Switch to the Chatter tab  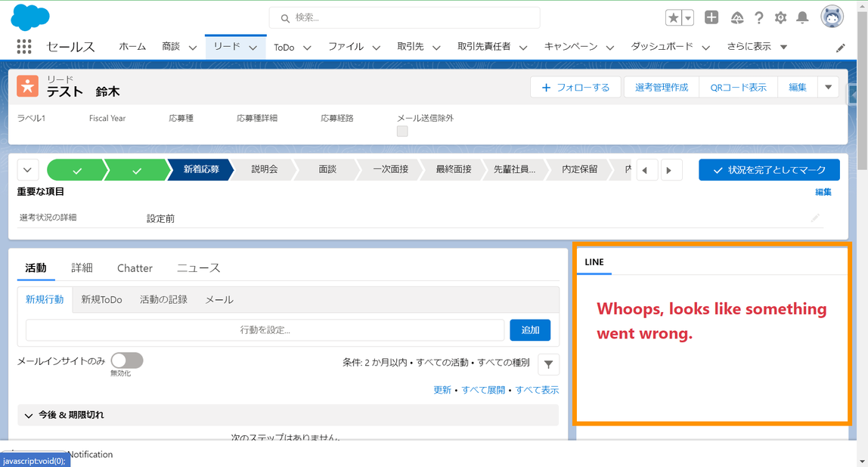coord(135,268)
